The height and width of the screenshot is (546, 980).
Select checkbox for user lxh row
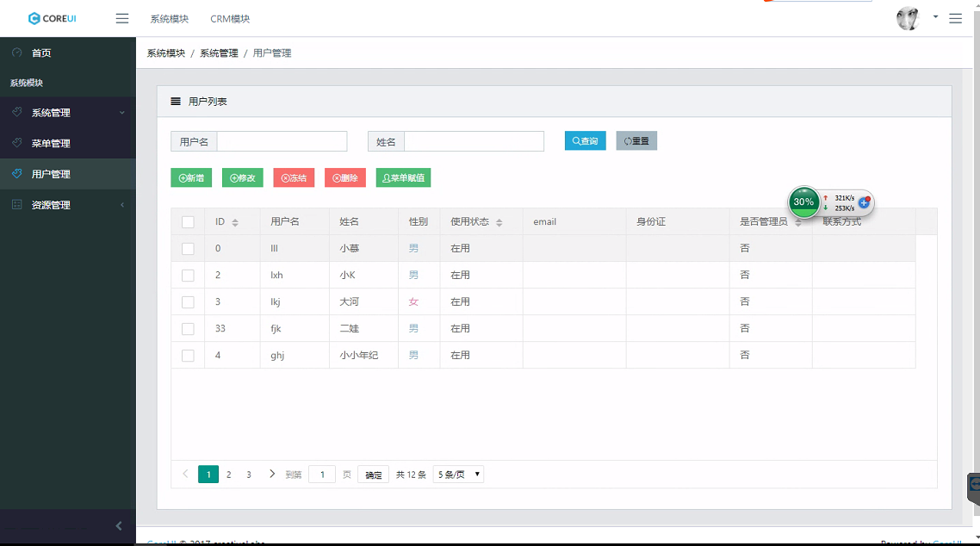(x=188, y=276)
